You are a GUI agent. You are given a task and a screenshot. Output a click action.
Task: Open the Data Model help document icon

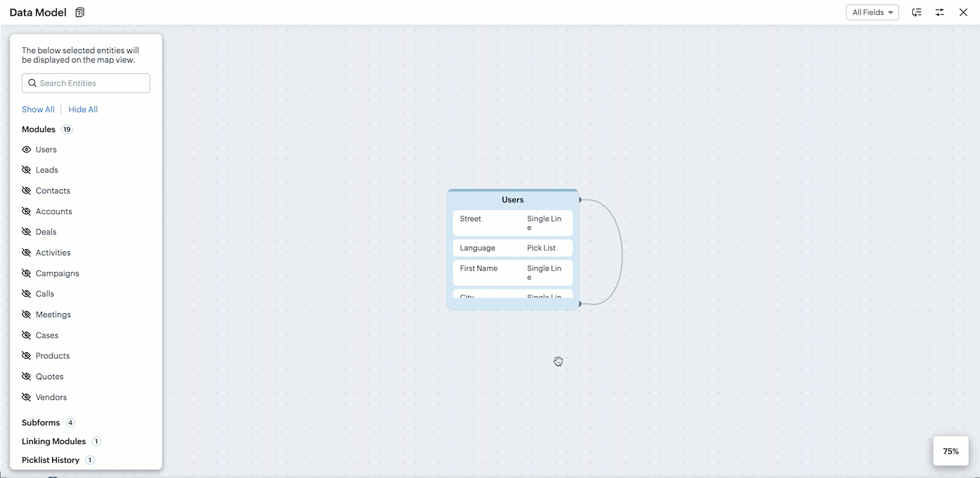pyautogui.click(x=80, y=12)
